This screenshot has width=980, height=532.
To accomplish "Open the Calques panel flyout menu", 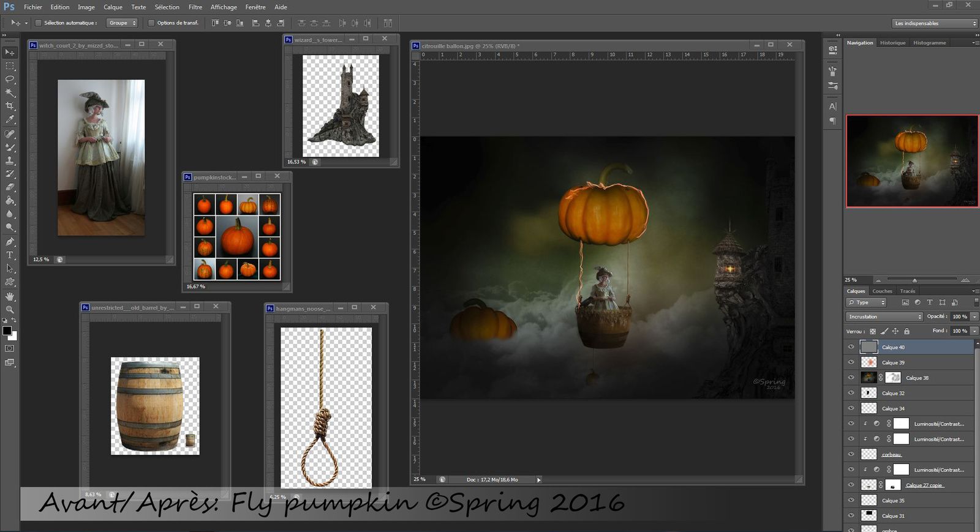I will pyautogui.click(x=975, y=291).
